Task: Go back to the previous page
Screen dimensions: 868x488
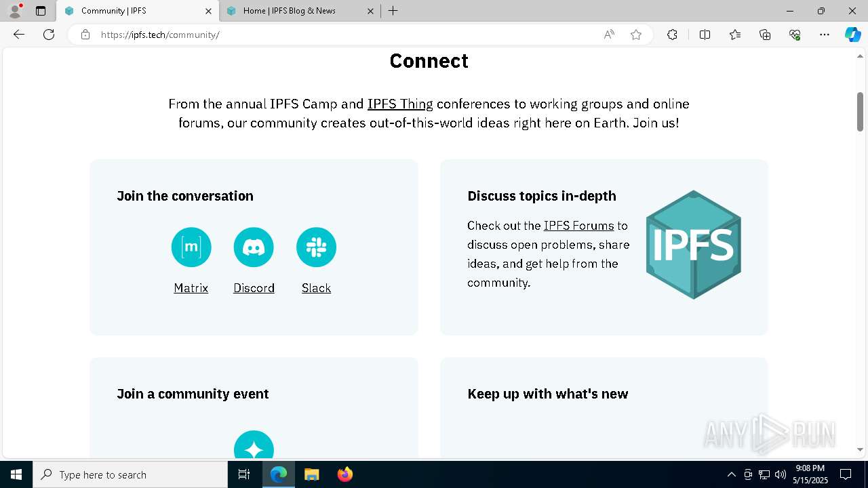Action: pyautogui.click(x=19, y=35)
